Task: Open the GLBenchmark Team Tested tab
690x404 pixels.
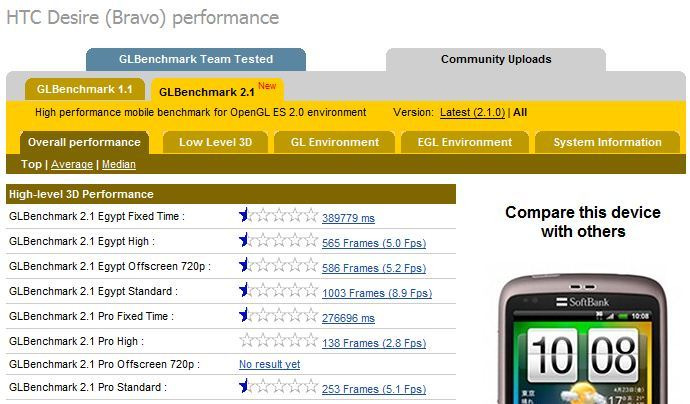Action: pos(196,59)
